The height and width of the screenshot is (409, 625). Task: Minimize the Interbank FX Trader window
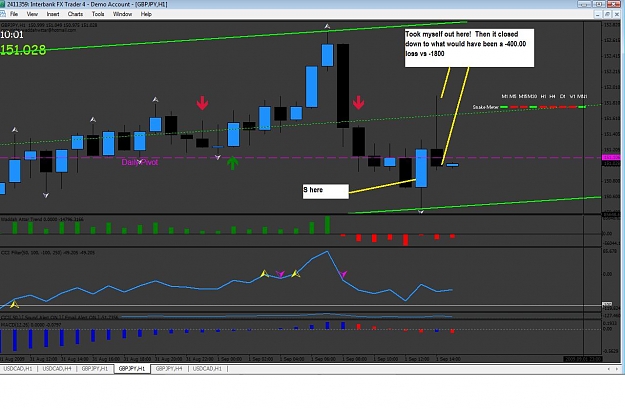pos(584,4)
